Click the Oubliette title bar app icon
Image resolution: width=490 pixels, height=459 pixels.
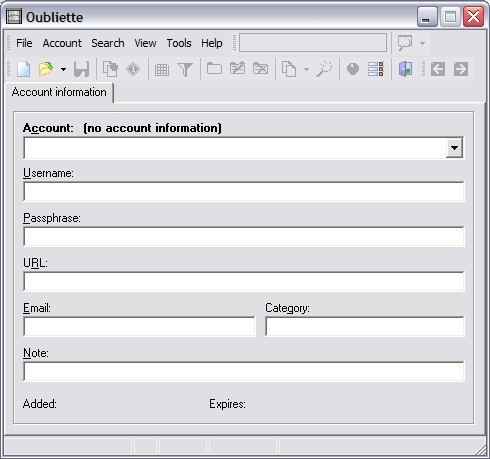tap(14, 16)
